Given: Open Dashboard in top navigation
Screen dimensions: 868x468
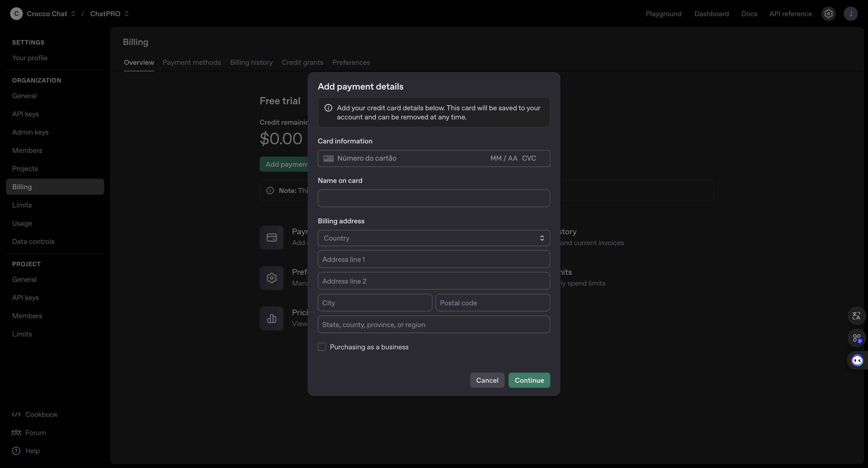Looking at the screenshot, I should 711,14.
